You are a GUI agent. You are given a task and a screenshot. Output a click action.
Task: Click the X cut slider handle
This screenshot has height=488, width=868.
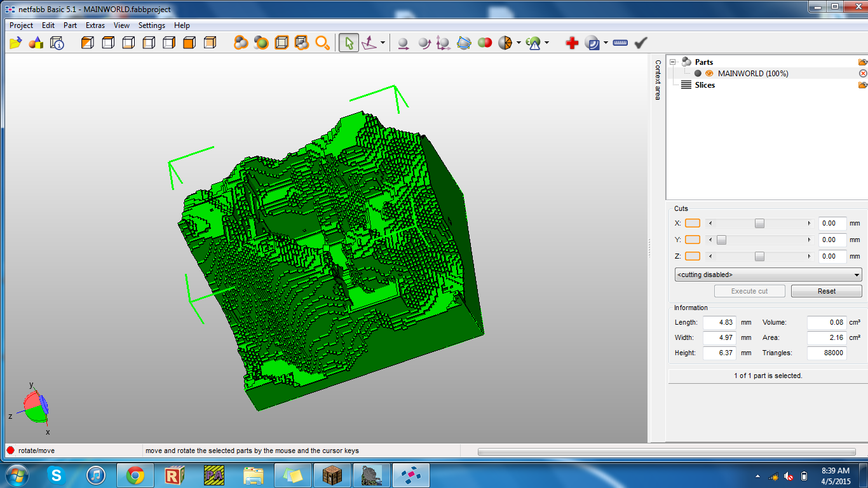click(759, 223)
